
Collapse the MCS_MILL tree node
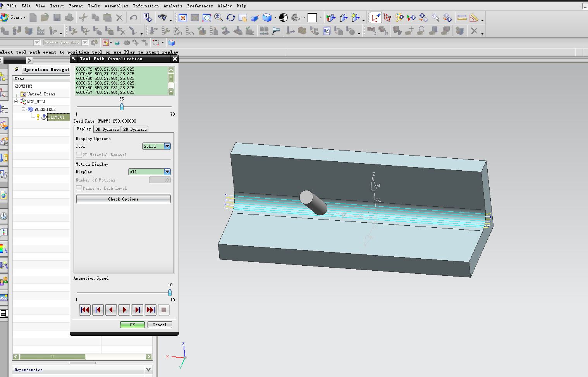pyautogui.click(x=16, y=102)
